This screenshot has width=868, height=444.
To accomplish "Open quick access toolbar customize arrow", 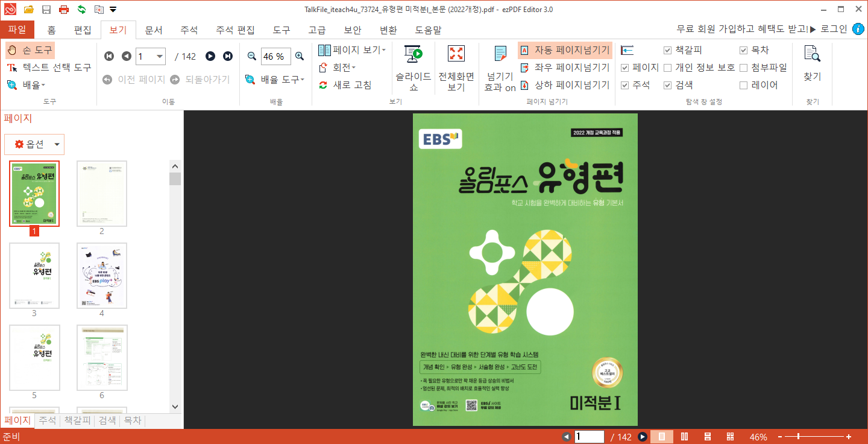I will coord(113,9).
